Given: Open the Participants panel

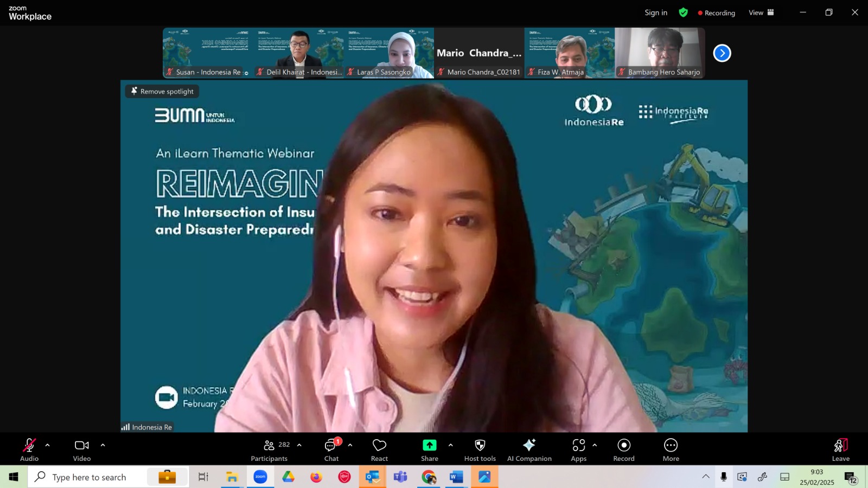Looking at the screenshot, I should coord(270,450).
